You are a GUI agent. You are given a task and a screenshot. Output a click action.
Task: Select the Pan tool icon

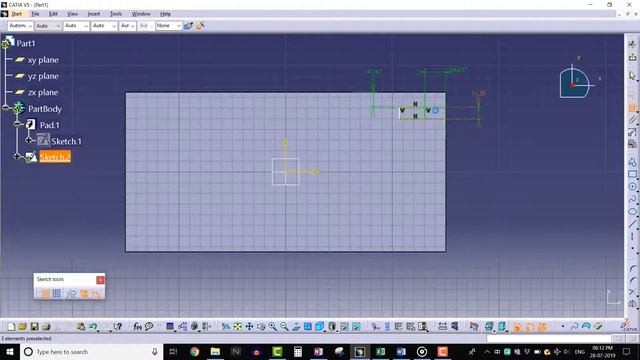249,327
